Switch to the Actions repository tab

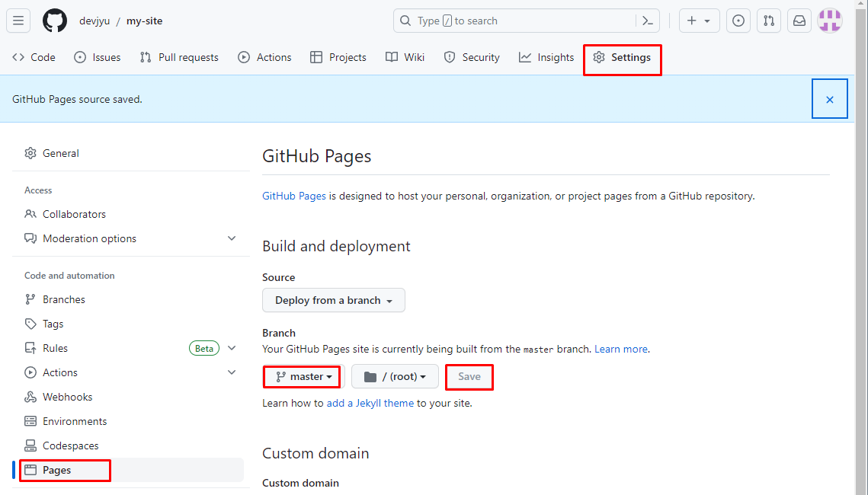[264, 57]
